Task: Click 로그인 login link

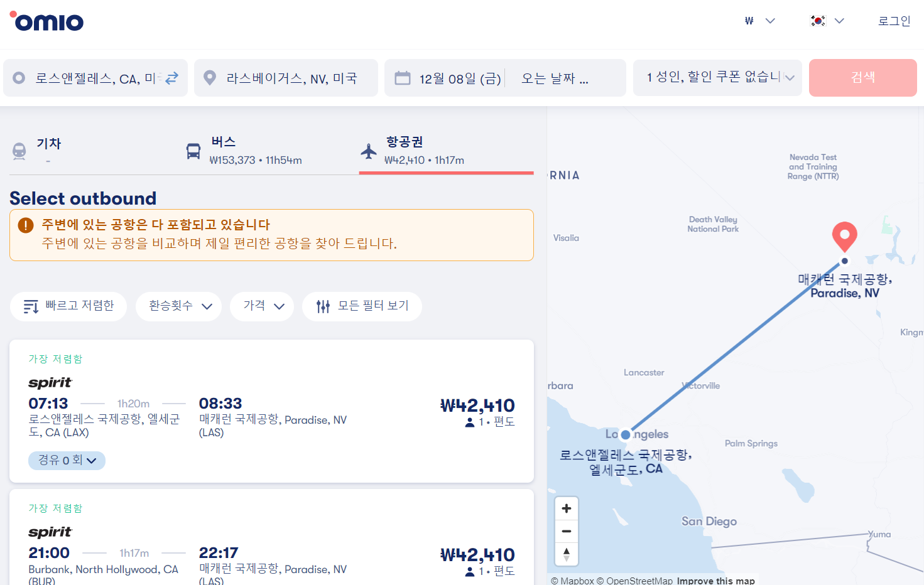Action: click(x=894, y=21)
